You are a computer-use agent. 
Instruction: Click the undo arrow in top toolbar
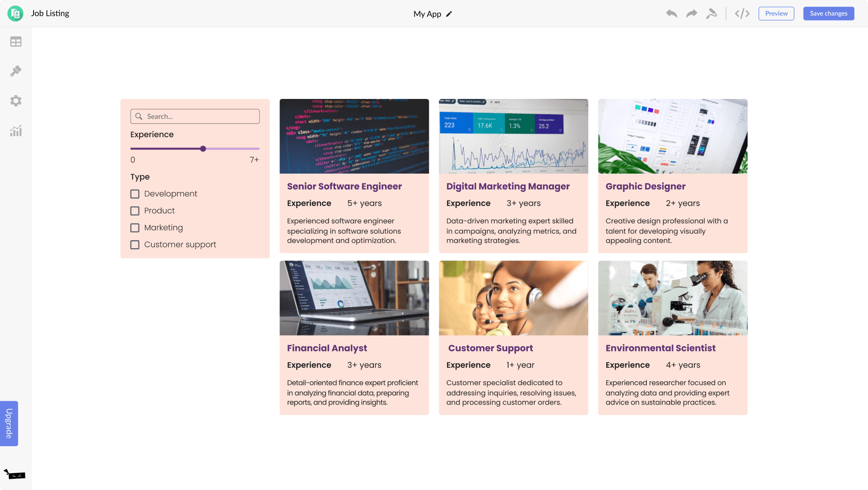point(672,14)
